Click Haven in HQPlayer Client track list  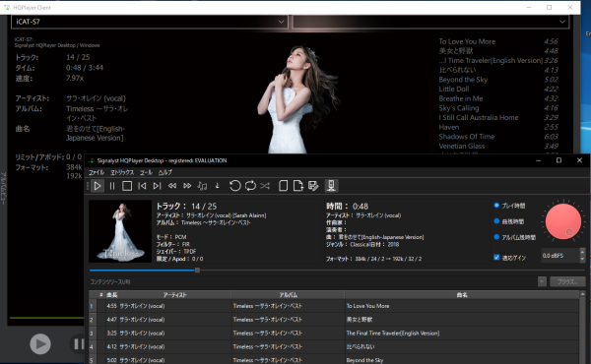click(449, 127)
